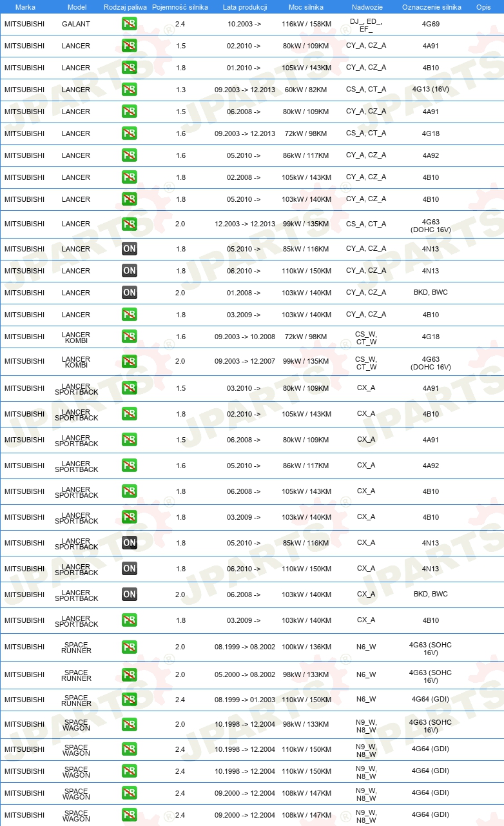Click diesel ON icon for Lancer 85kW 4N13

pyautogui.click(x=130, y=249)
